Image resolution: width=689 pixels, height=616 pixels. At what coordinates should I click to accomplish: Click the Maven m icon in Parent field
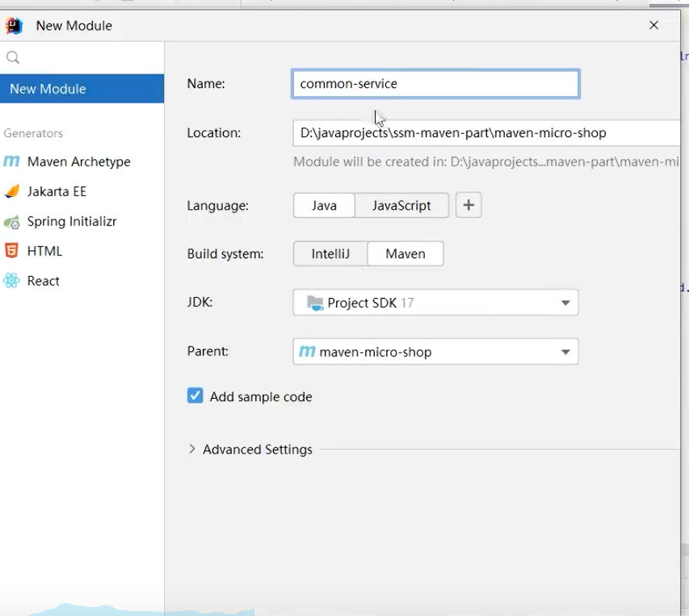pyautogui.click(x=307, y=352)
